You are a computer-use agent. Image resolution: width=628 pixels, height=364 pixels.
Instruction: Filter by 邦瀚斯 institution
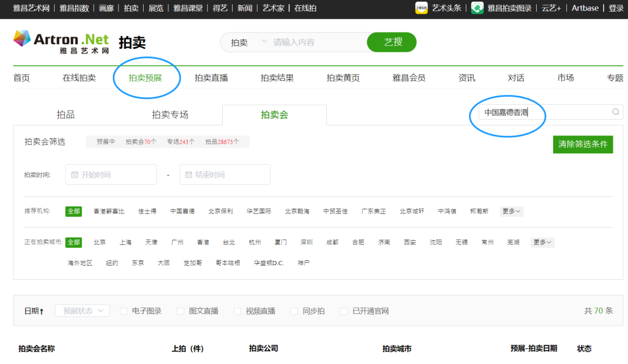pos(479,211)
